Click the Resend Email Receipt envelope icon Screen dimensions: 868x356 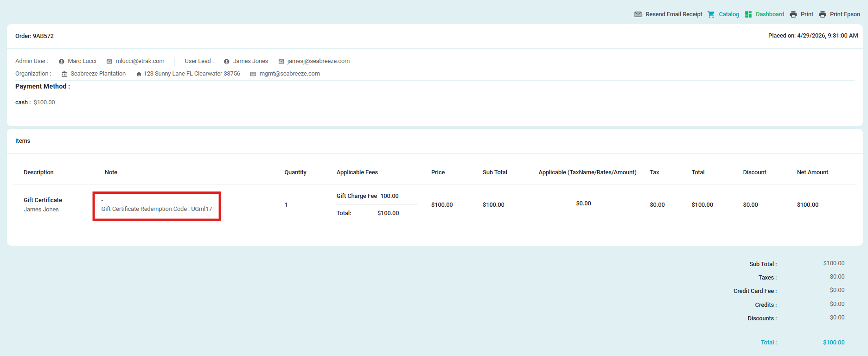click(638, 14)
